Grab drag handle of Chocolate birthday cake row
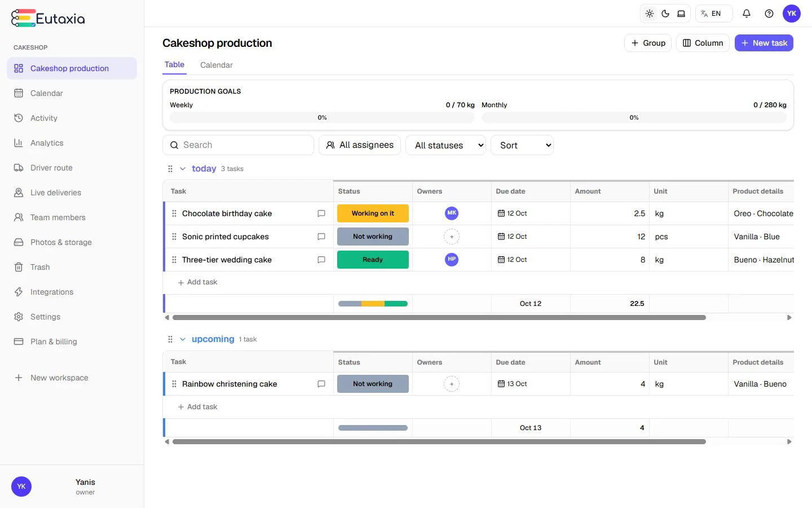Viewport: 812px width, 508px height. click(x=174, y=213)
